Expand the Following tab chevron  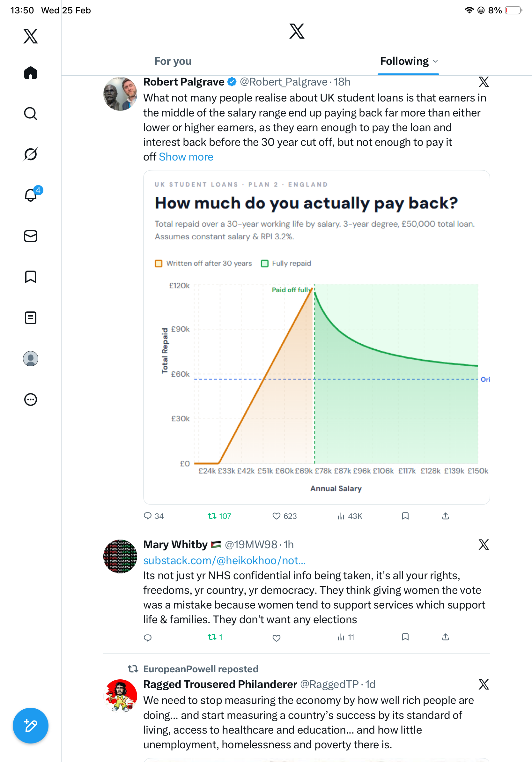(435, 61)
